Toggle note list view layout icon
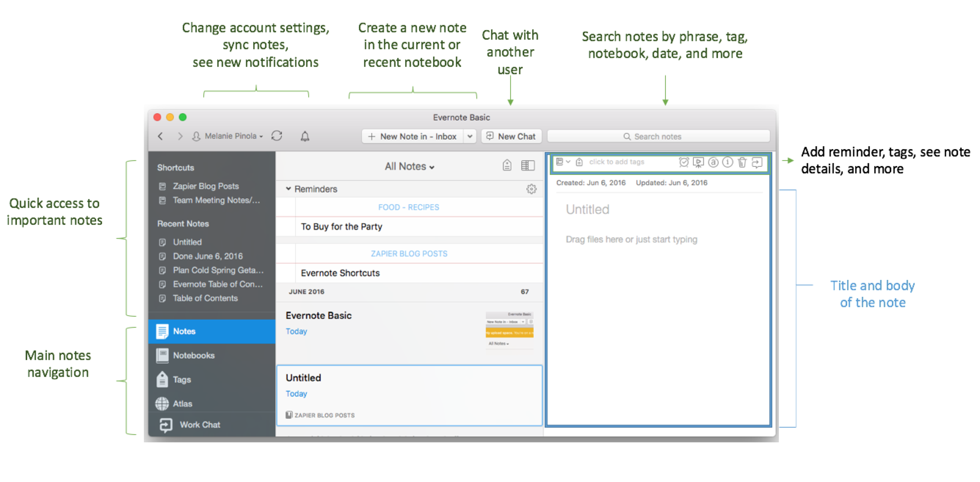Screen dimensions: 980x482 click(528, 165)
